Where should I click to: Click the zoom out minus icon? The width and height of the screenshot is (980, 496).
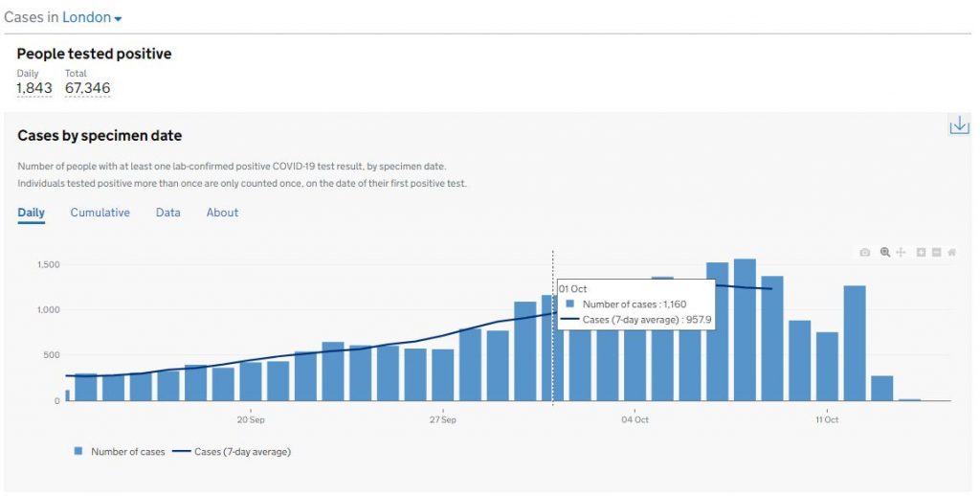tap(937, 253)
